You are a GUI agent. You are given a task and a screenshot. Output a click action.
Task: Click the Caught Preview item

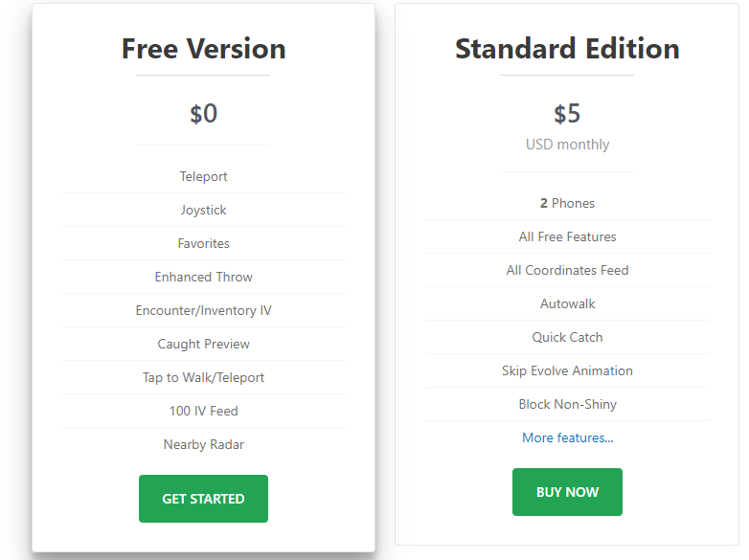[203, 344]
